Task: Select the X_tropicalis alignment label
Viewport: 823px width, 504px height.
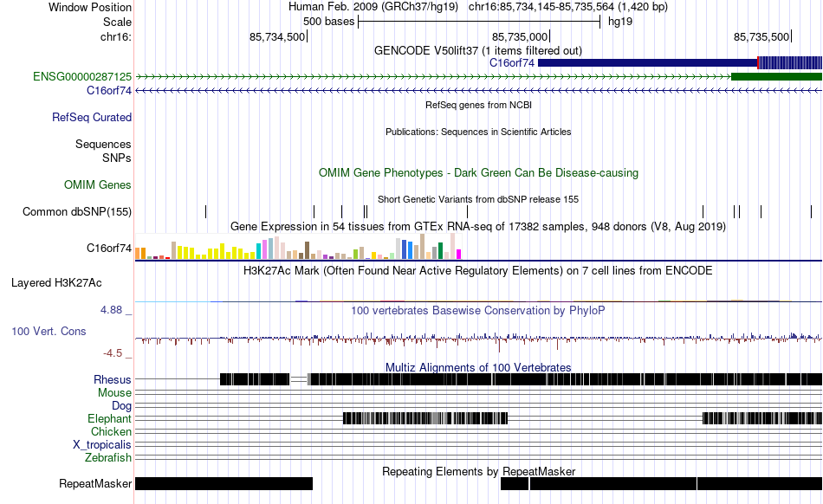Action: click(x=102, y=444)
